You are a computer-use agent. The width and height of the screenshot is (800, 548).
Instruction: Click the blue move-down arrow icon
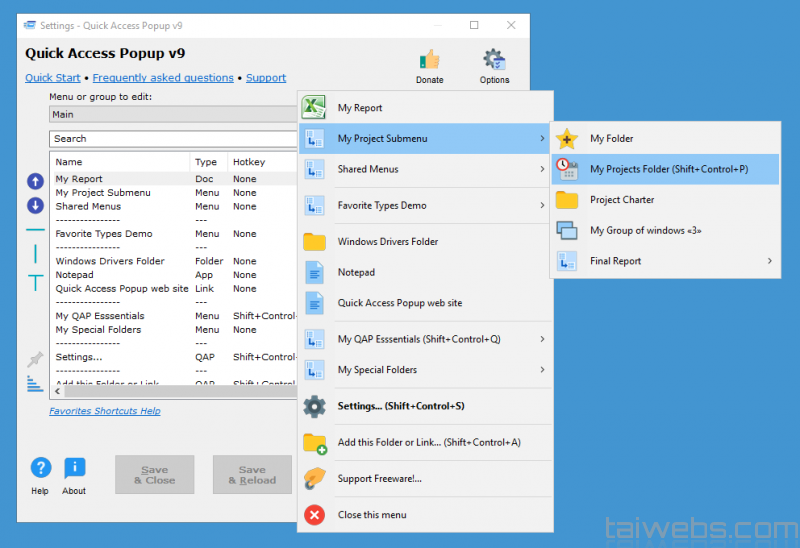35,205
